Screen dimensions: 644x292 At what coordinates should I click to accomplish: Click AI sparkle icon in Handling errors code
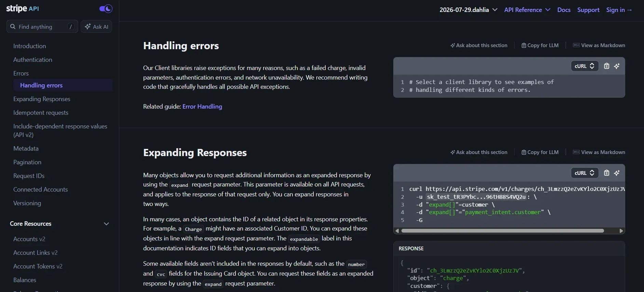(617, 66)
